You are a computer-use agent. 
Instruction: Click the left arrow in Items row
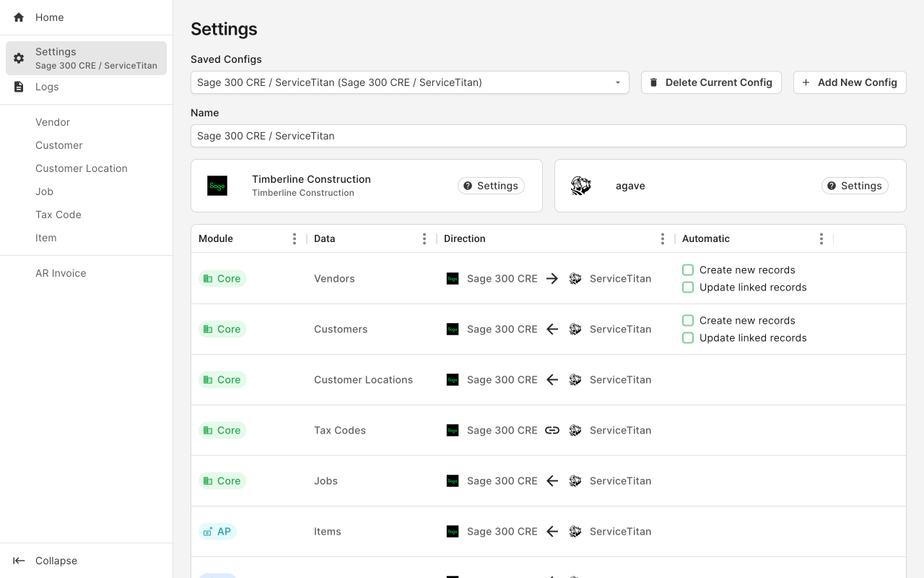tap(552, 532)
